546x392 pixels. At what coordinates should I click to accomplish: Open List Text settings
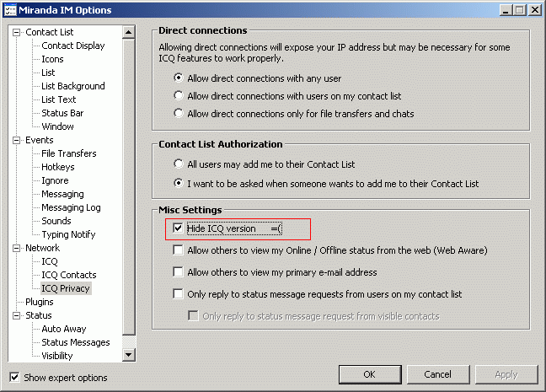coord(58,99)
